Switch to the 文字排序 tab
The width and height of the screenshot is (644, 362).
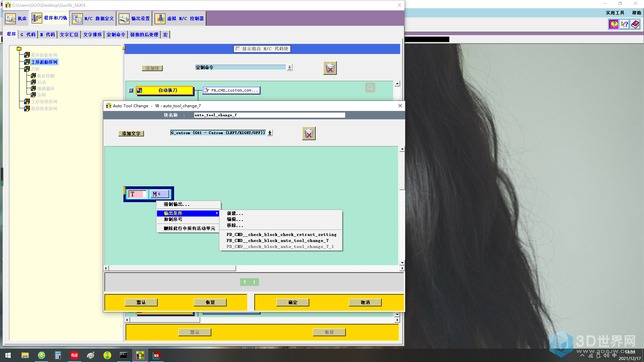tap(93, 35)
